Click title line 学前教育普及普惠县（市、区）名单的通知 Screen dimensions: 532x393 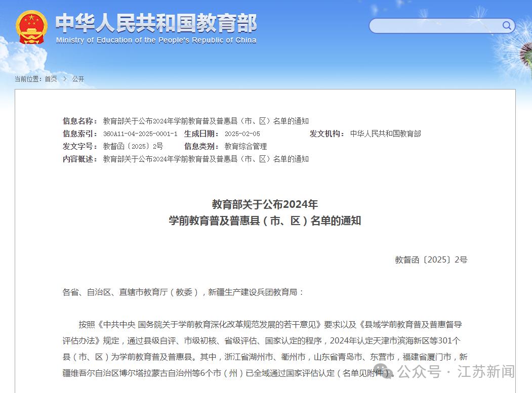(265, 221)
